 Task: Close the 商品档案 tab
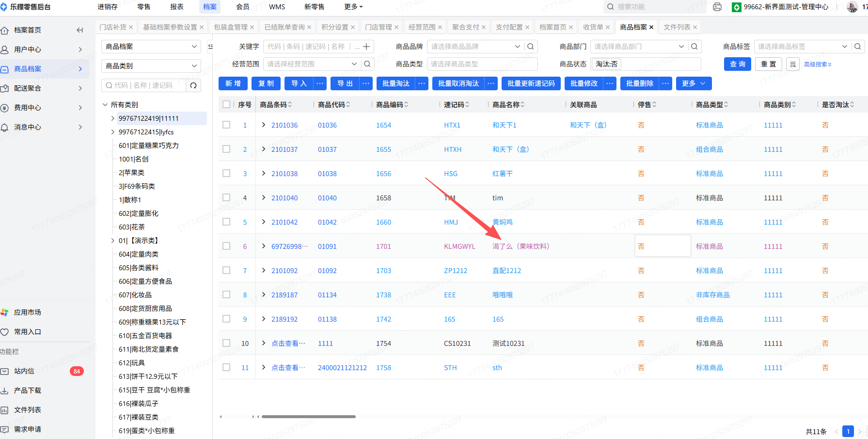point(651,27)
